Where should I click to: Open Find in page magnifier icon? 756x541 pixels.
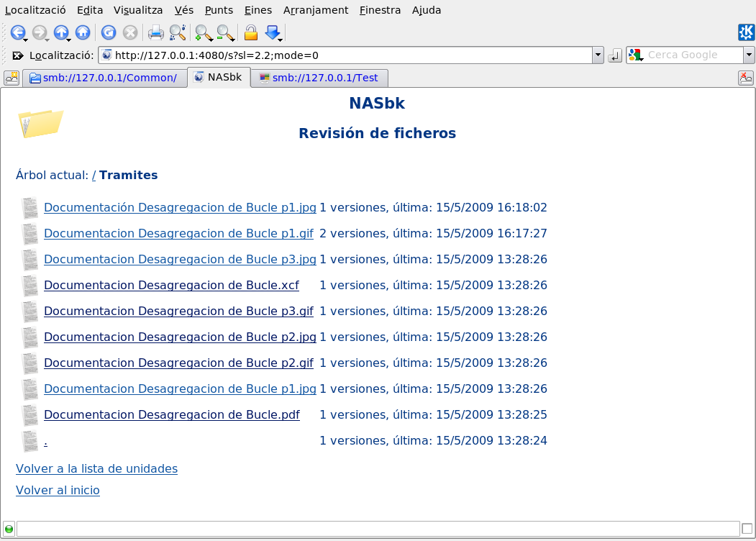pos(178,32)
